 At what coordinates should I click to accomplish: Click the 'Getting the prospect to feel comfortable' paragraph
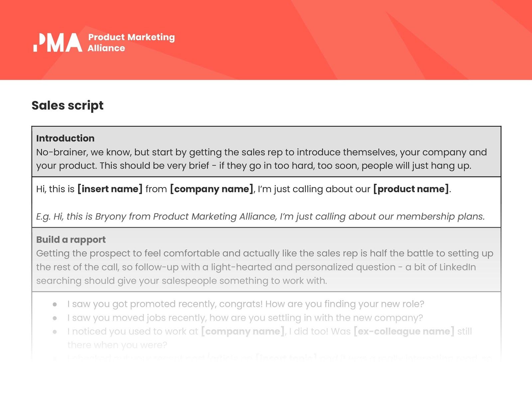[265, 267]
